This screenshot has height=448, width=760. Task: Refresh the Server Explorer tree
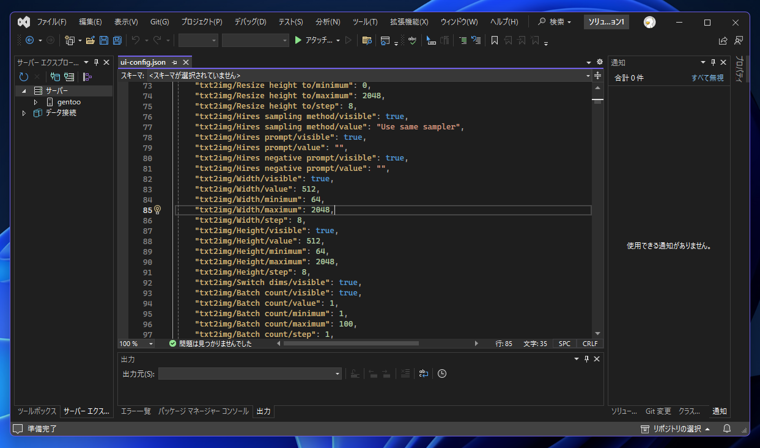[24, 77]
